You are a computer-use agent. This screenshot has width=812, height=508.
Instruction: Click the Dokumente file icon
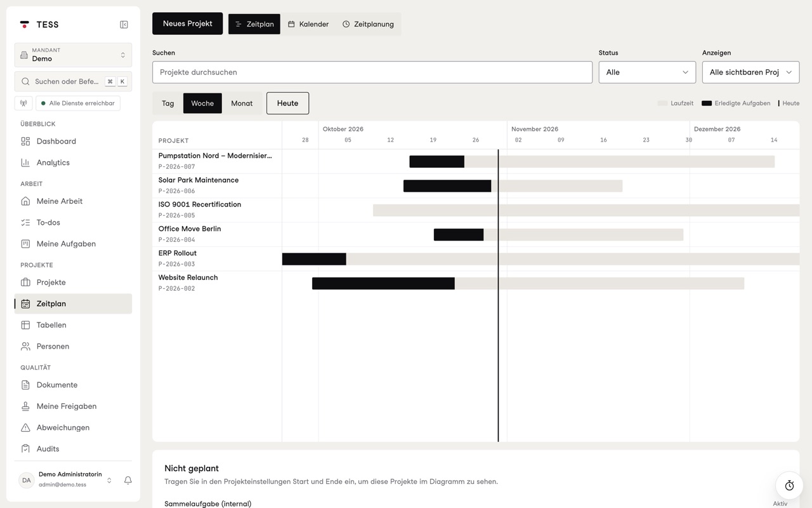coord(25,385)
